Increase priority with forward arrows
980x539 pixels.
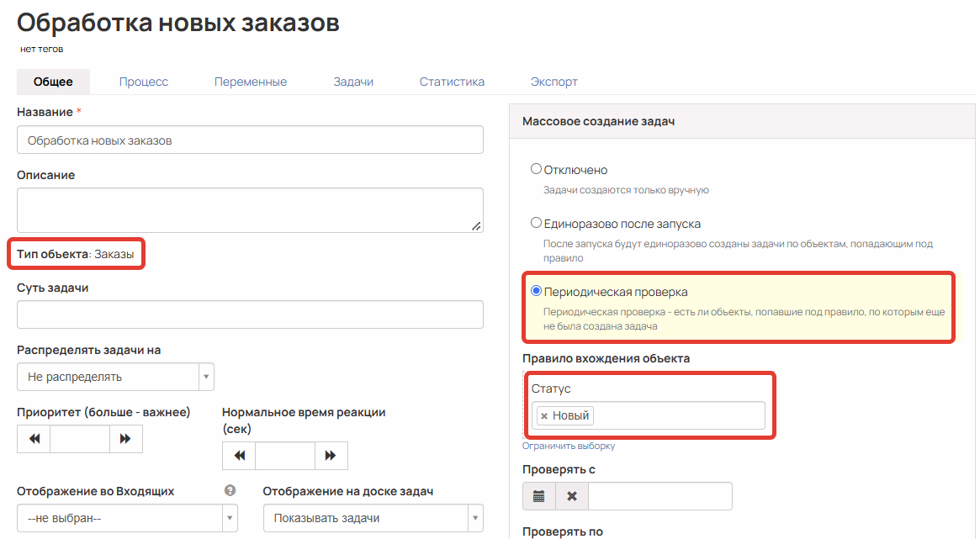125,439
